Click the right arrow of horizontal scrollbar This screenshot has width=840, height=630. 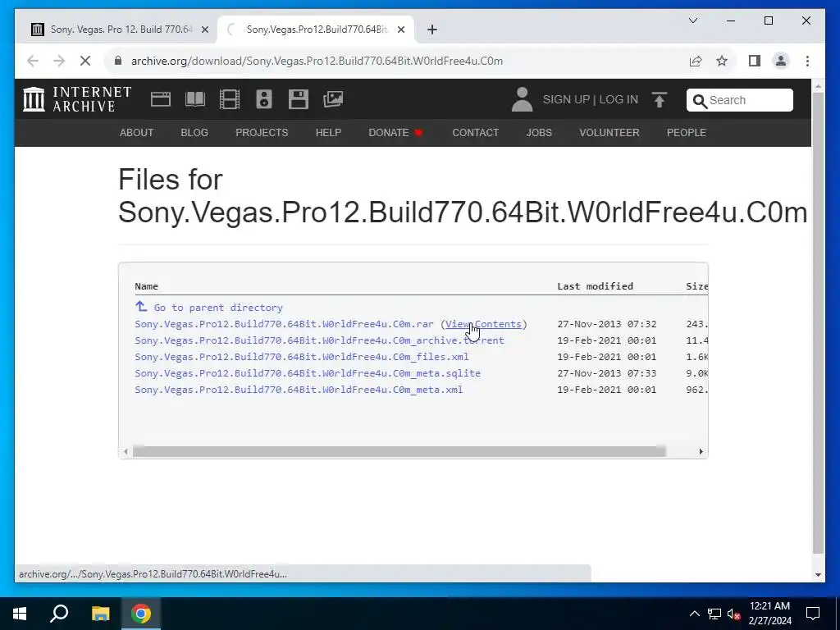click(x=701, y=452)
